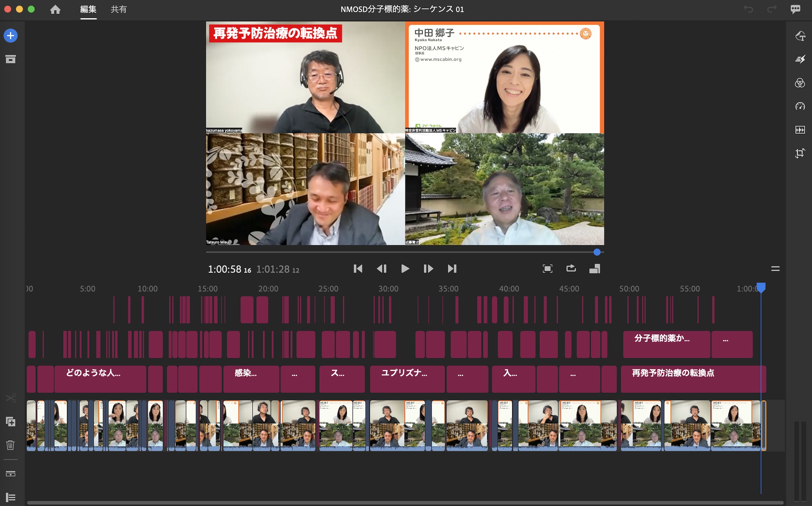Click the duplicate clip icon
The height and width of the screenshot is (506, 812).
[11, 422]
